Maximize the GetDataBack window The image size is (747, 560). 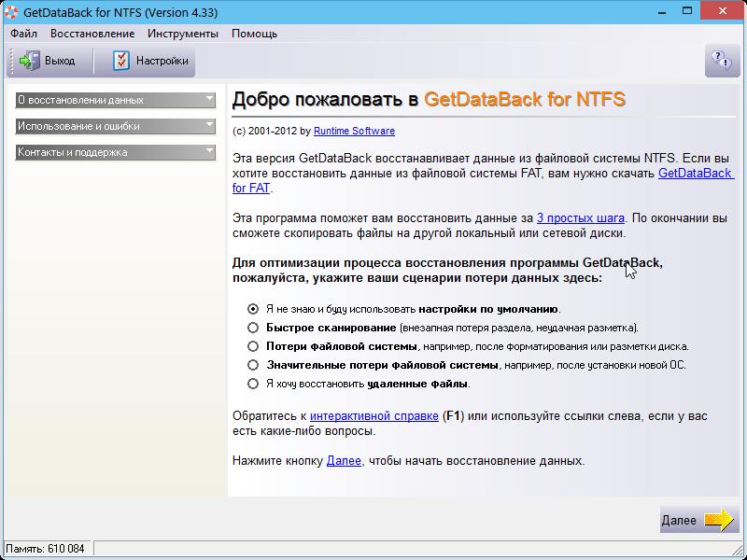pos(687,10)
